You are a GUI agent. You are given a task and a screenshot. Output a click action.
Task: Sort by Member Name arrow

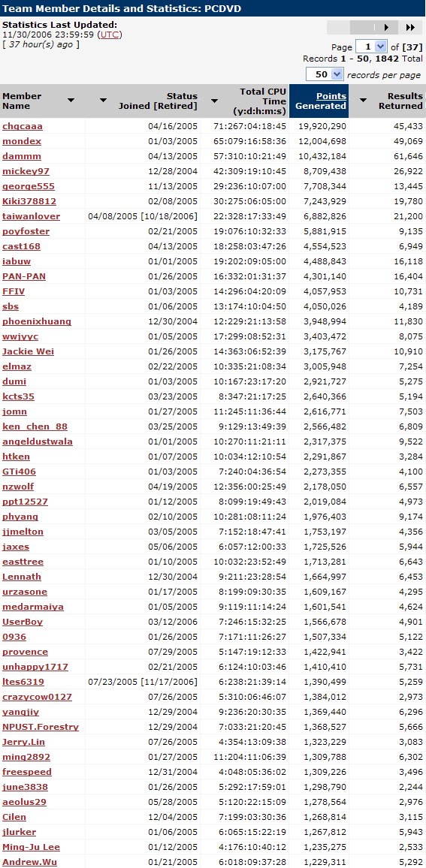[71, 100]
